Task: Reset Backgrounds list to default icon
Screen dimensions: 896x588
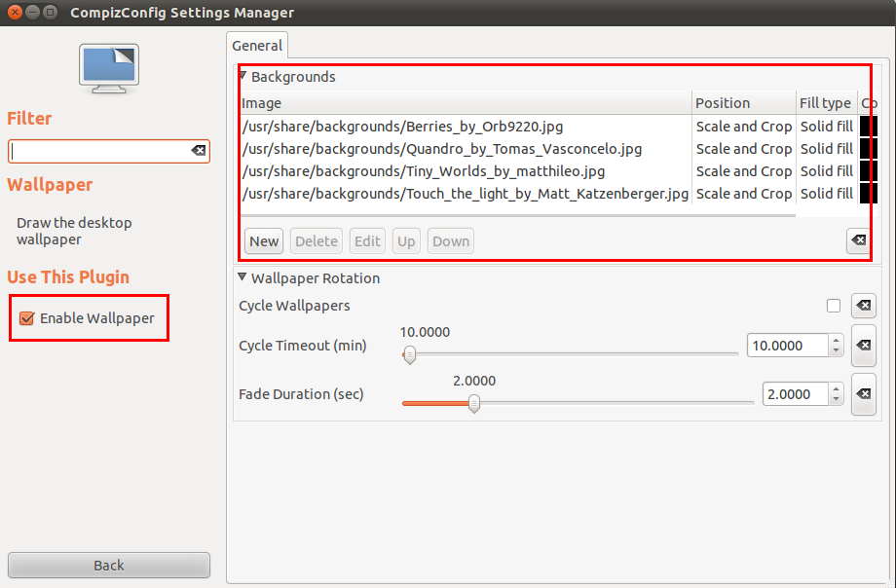Action: (858, 241)
